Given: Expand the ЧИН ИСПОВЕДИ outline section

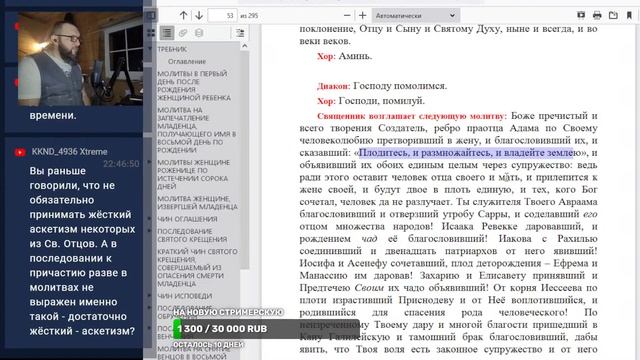Looking at the screenshot, I should click(x=150, y=296).
